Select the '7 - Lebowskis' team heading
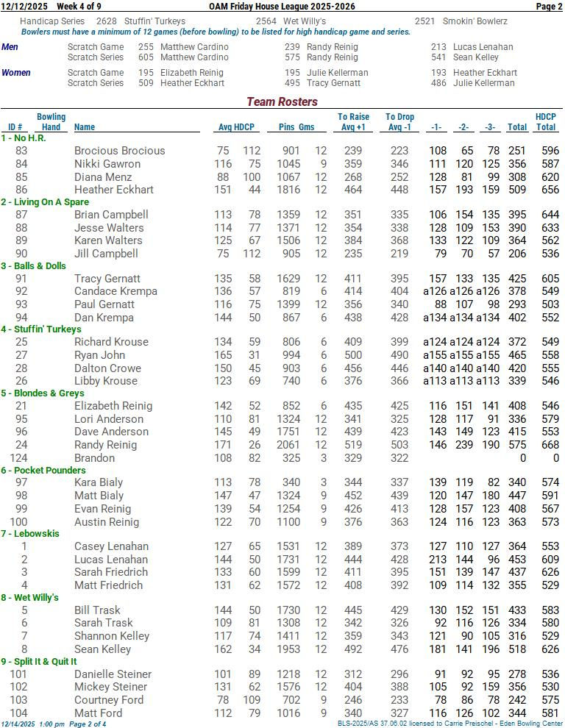The image size is (565, 728). click(30, 533)
